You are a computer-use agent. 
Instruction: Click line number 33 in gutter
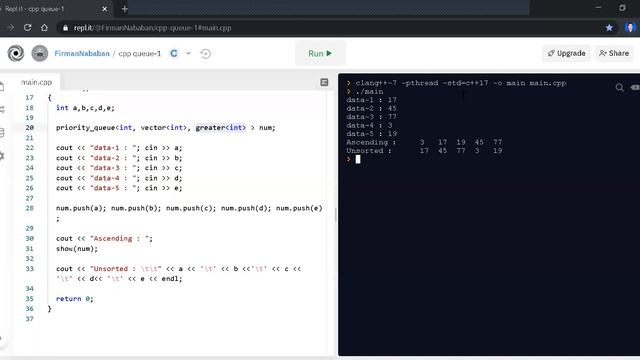point(29,269)
